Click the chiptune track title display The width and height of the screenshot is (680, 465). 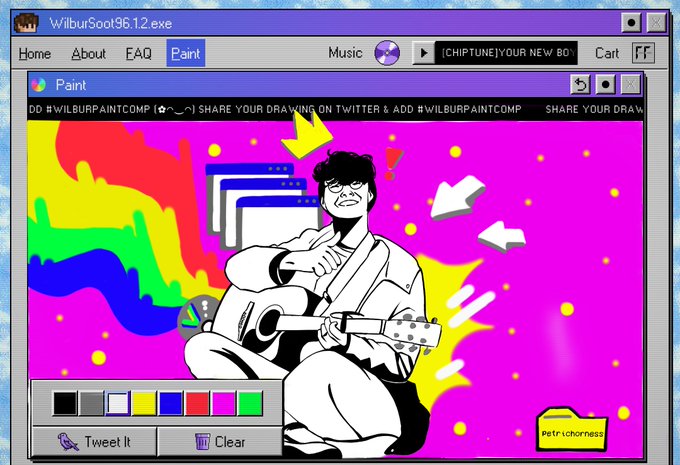(506, 53)
